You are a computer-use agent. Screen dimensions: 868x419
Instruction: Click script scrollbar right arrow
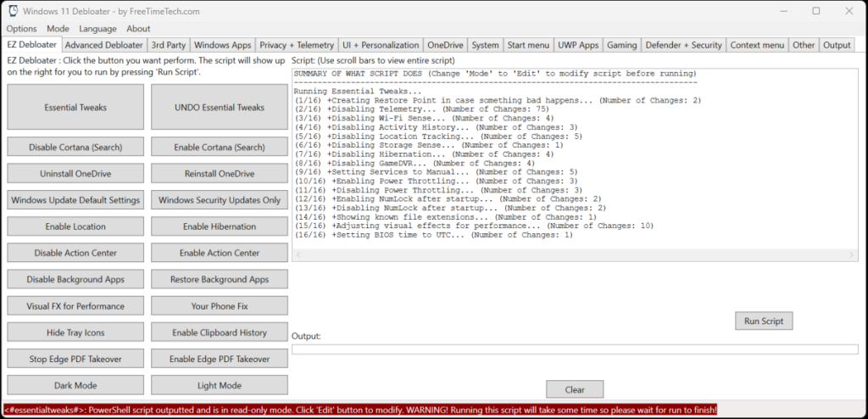tap(852, 254)
